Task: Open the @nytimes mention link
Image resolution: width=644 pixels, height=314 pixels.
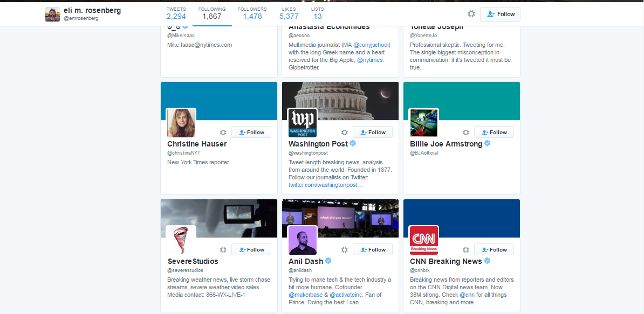Action: [370, 60]
